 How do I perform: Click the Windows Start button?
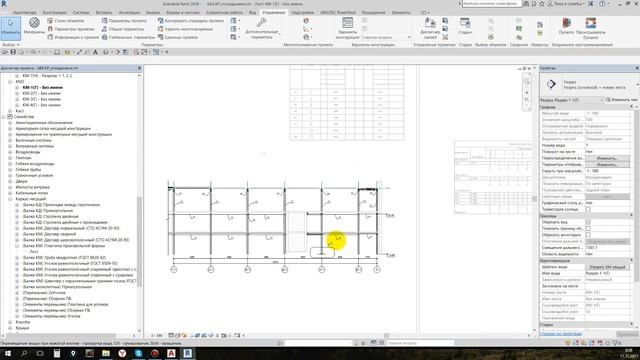(x=7, y=353)
